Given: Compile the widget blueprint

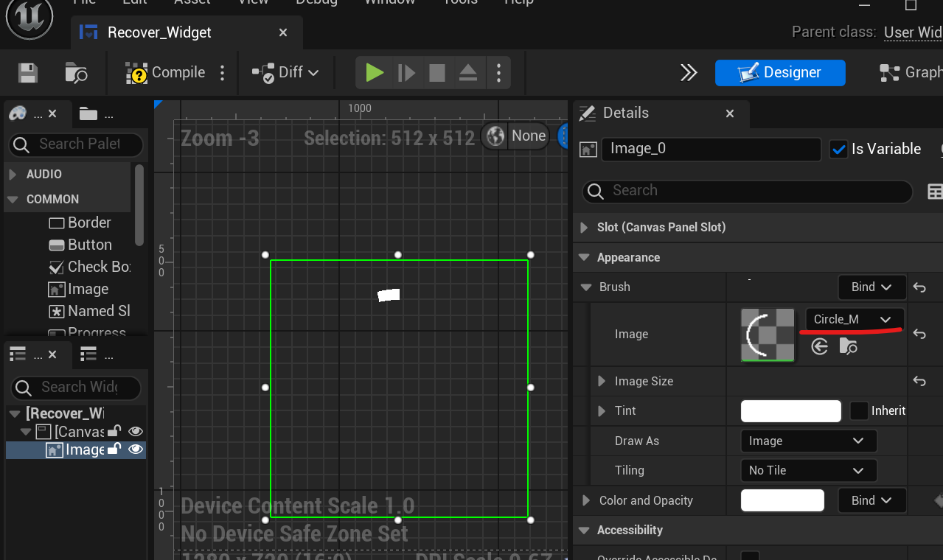Looking at the screenshot, I should (x=165, y=72).
